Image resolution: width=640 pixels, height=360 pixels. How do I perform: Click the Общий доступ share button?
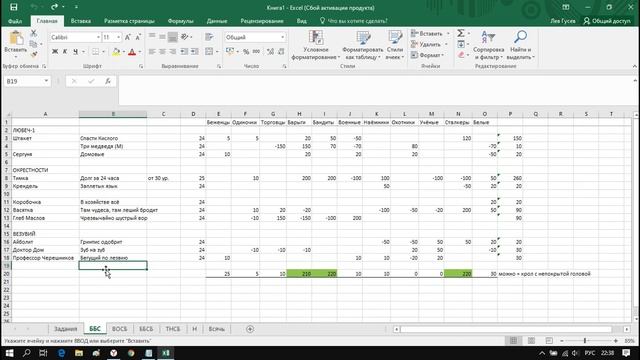pos(607,21)
